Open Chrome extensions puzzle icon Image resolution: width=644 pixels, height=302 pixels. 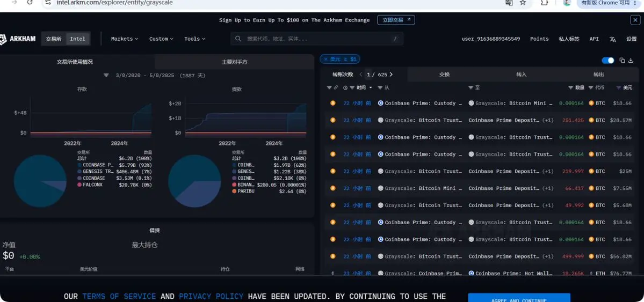[x=544, y=3]
